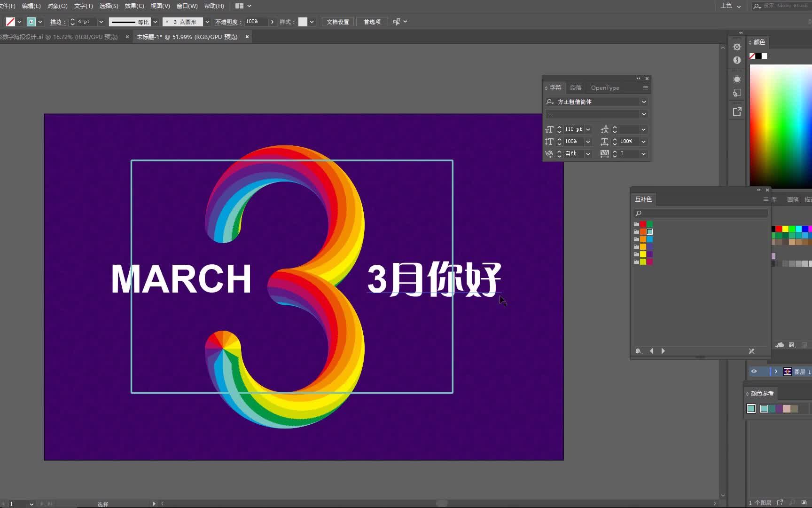812x508 pixels.
Task: Open the 导出 export panel icon
Action: [x=737, y=111]
